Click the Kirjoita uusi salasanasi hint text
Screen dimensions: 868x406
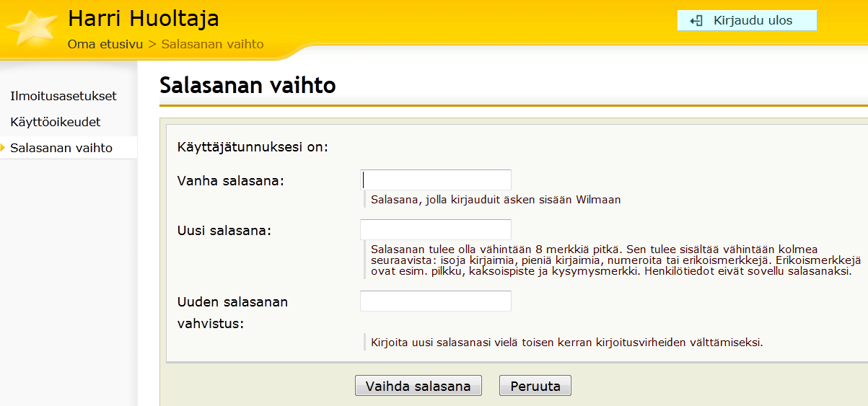[x=566, y=342]
